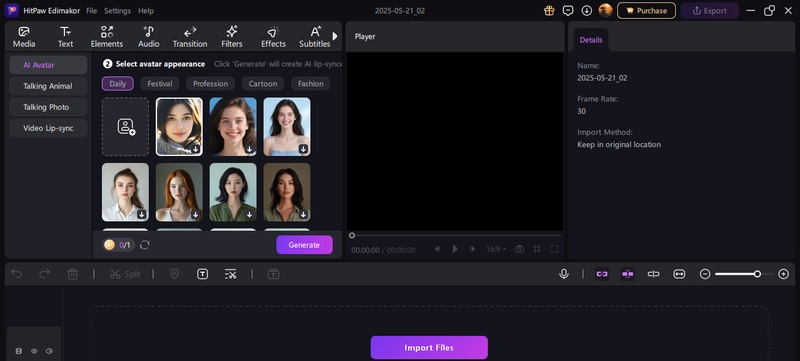Undo the last action
Viewport: 800px width, 361px height.
click(x=17, y=274)
